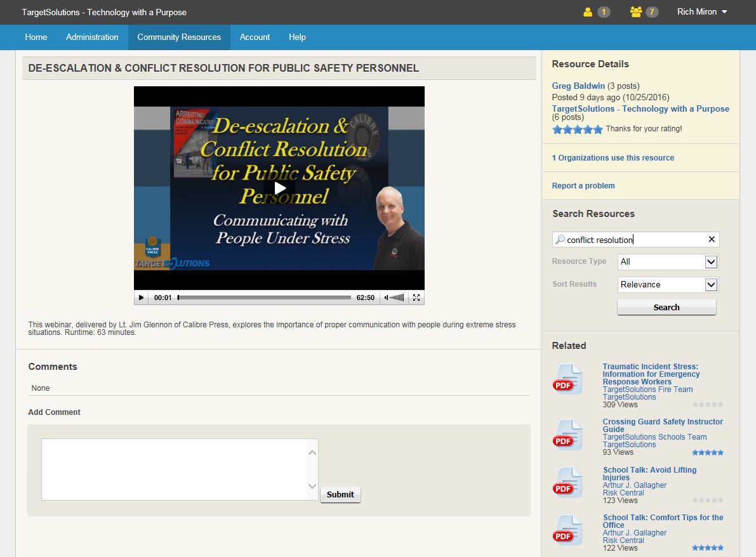Viewport: 756px width, 557px height.
Task: Submit the comment
Action: point(340,495)
